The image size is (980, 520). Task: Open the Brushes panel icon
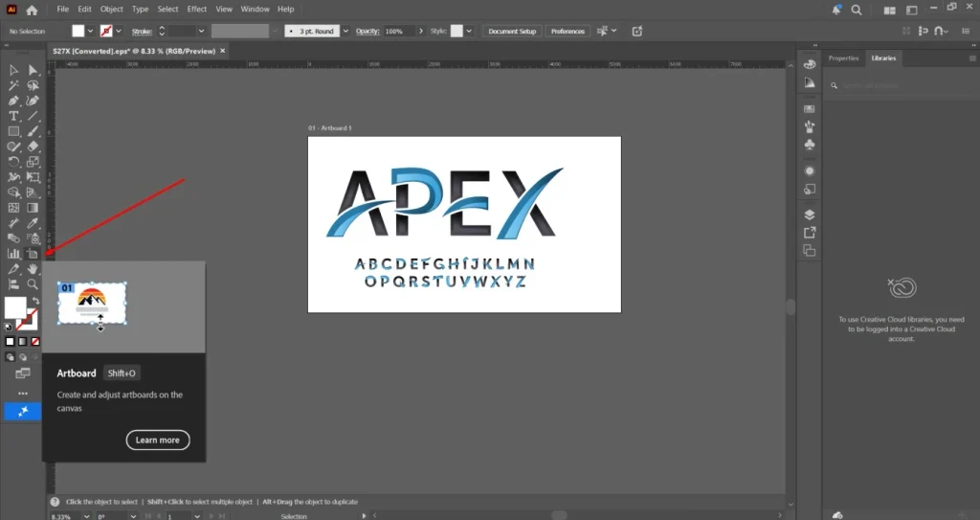pyautogui.click(x=810, y=126)
